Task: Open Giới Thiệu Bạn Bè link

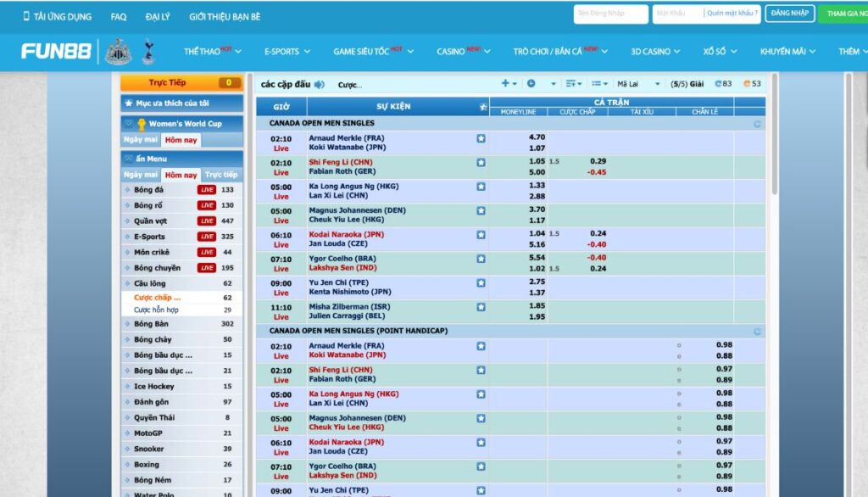Action: pyautogui.click(x=225, y=17)
